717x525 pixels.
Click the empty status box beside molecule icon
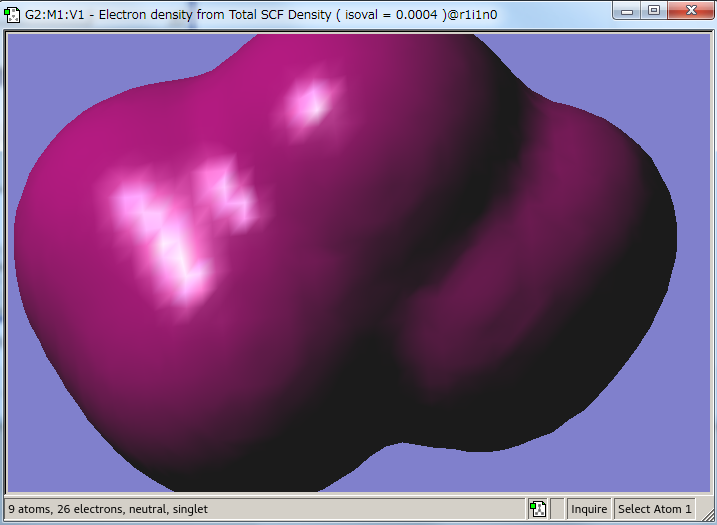[x=557, y=509]
